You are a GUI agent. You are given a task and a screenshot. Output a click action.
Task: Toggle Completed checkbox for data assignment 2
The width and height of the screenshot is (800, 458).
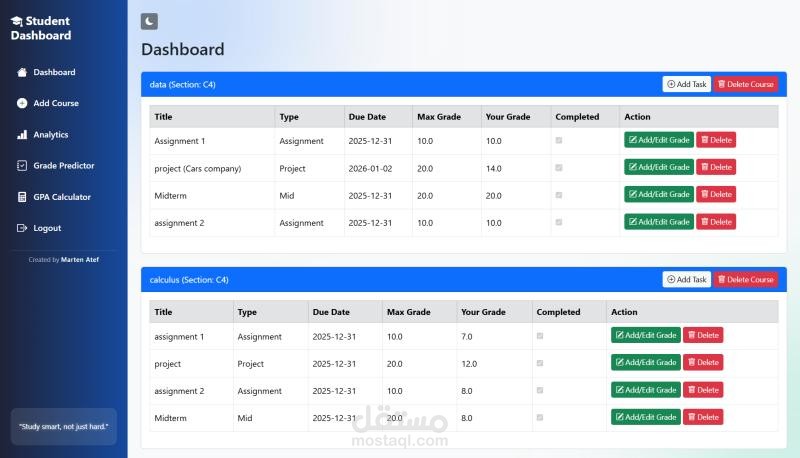point(559,222)
